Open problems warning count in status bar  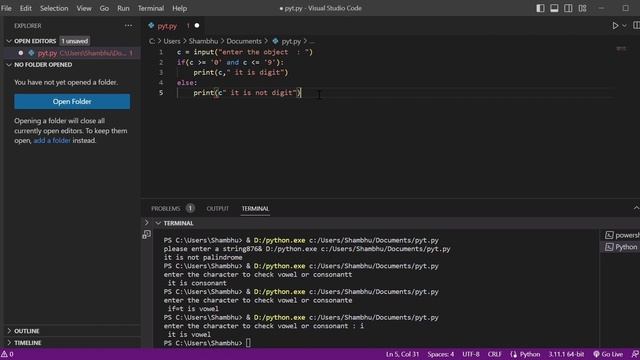7,354
